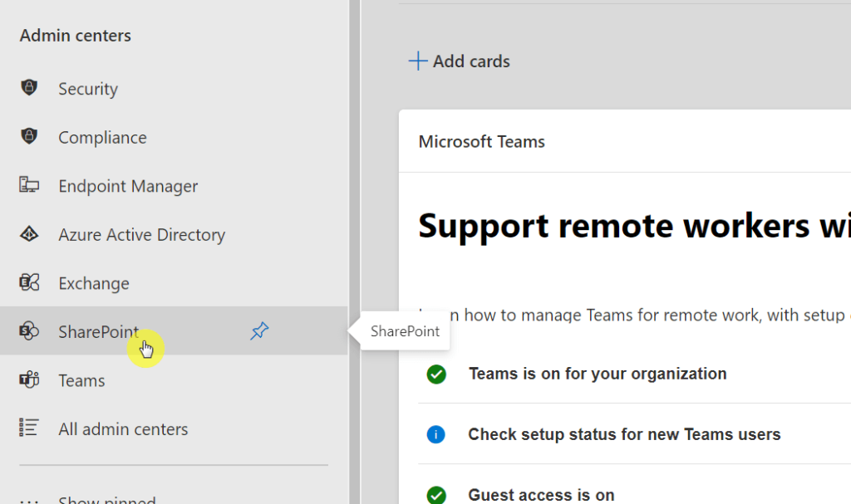Click the SharePoint icon in sidebar

[x=29, y=330]
